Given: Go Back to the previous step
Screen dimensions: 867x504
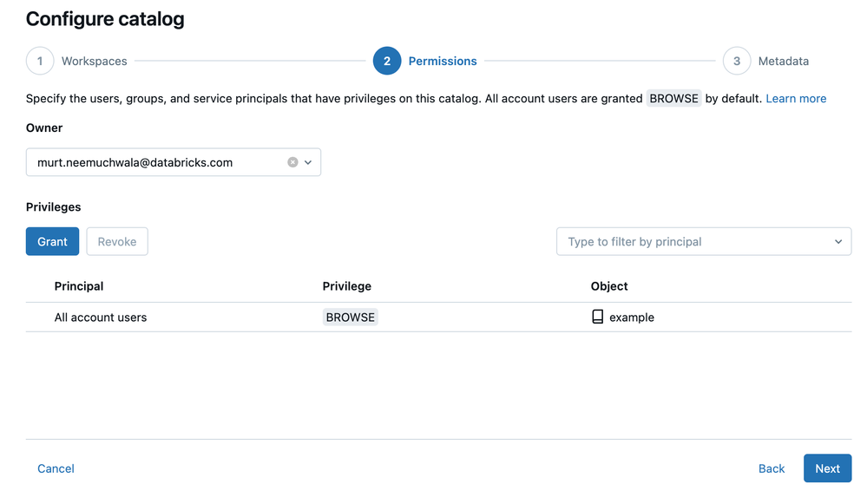Looking at the screenshot, I should click(x=772, y=468).
